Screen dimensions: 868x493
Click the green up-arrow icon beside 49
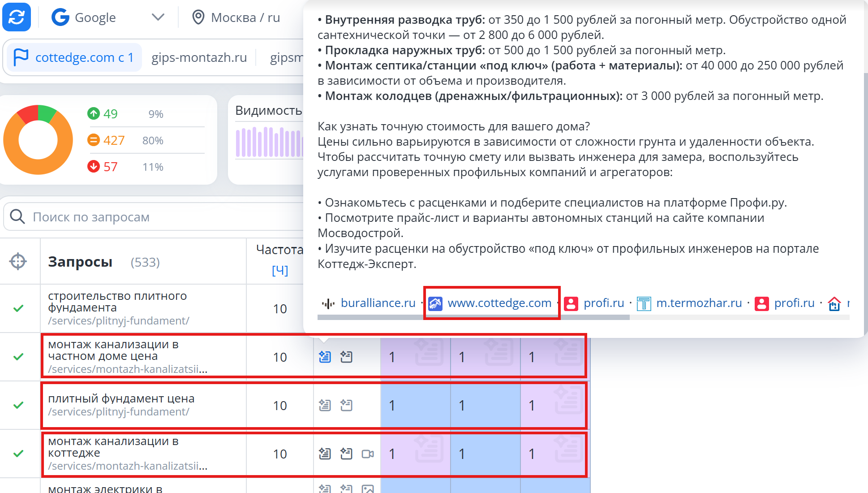(93, 113)
